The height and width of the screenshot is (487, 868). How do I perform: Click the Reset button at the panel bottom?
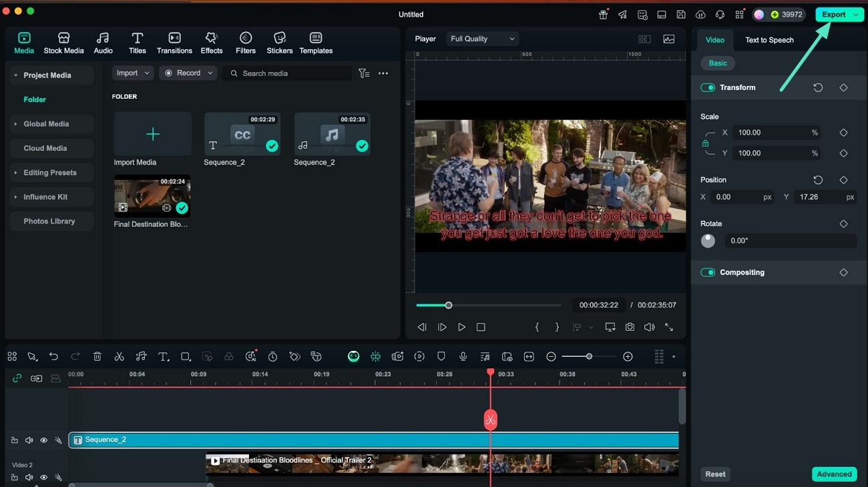pyautogui.click(x=715, y=474)
